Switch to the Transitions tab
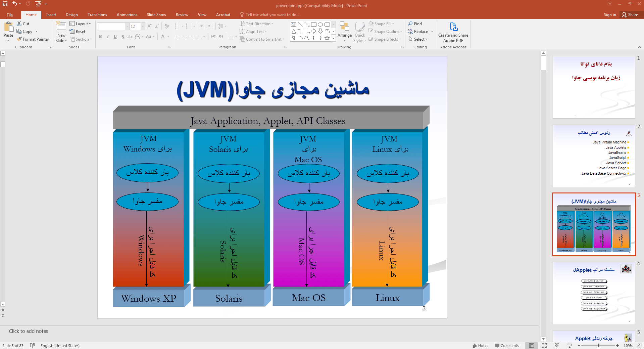 (x=97, y=15)
